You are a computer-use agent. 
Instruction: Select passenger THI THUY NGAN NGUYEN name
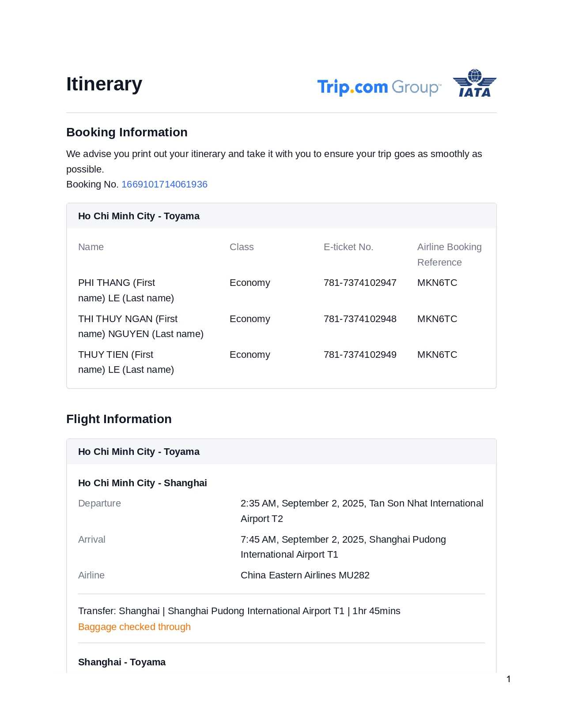140,326
